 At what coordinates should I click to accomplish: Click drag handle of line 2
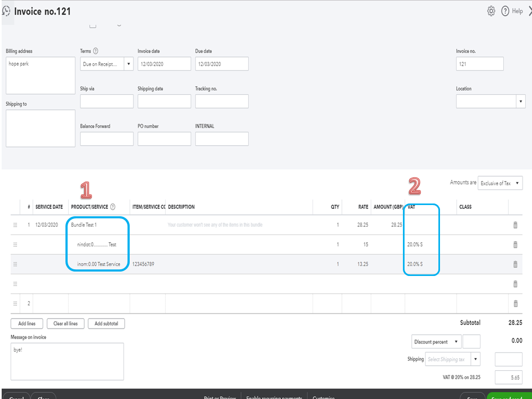[x=16, y=304]
